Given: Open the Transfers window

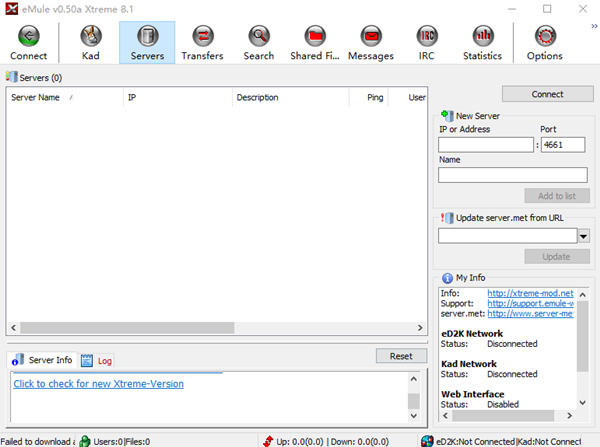Looking at the screenshot, I should tap(202, 42).
